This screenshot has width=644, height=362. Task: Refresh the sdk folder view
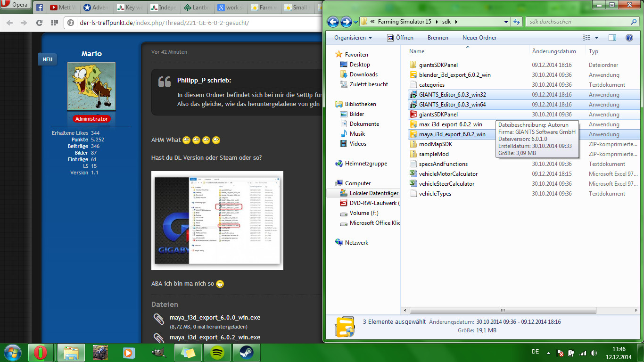tap(517, 22)
